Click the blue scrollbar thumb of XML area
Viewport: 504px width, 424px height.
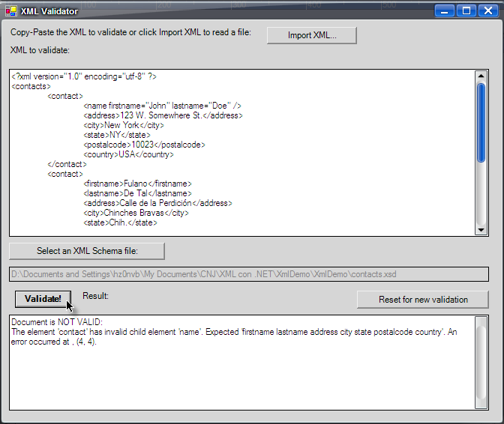pos(481,123)
